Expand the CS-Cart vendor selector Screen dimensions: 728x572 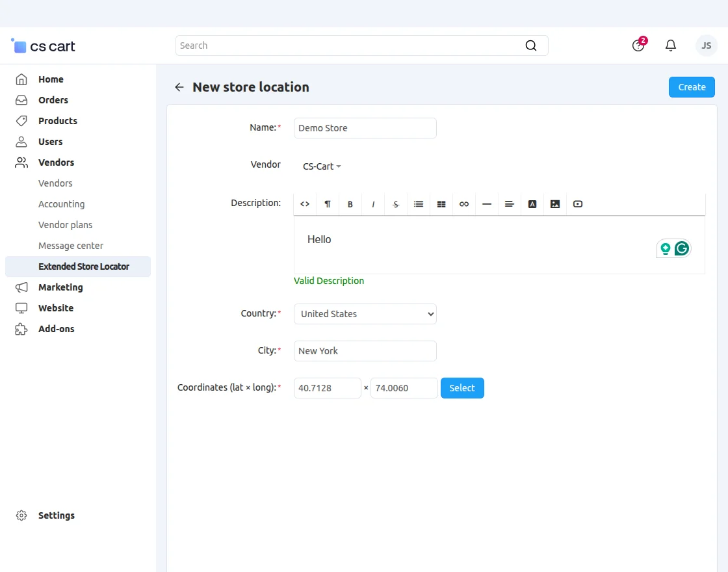pos(322,166)
